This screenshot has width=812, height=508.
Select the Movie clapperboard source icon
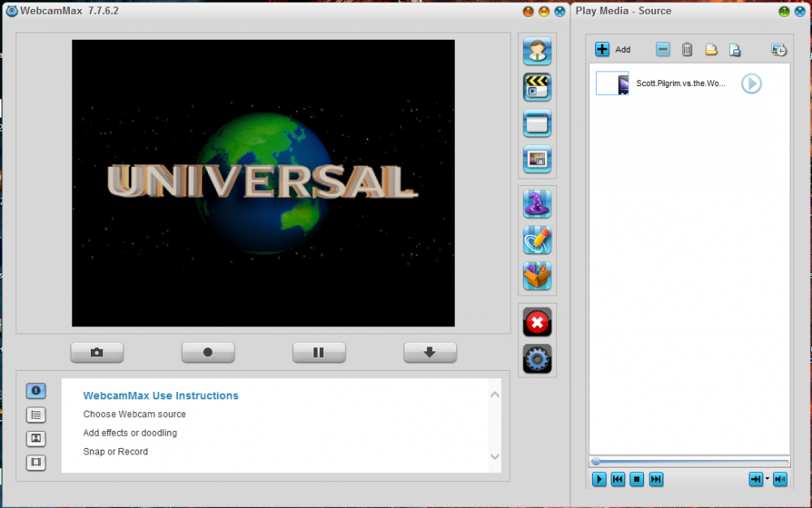pyautogui.click(x=537, y=87)
